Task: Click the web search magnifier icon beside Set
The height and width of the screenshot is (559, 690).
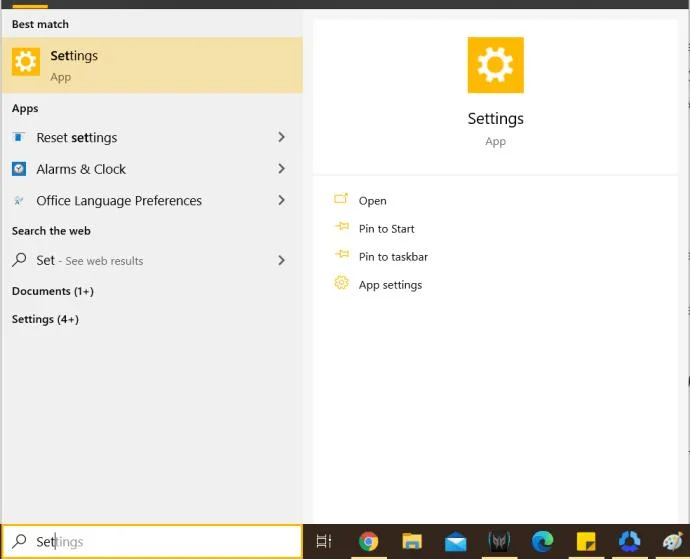Action: (x=19, y=260)
